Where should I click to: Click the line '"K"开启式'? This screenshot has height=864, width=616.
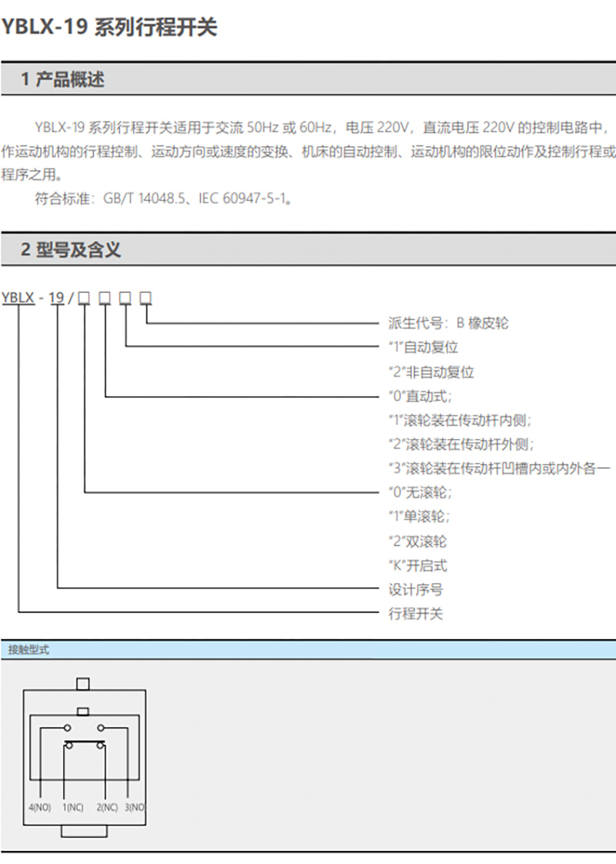point(417,565)
